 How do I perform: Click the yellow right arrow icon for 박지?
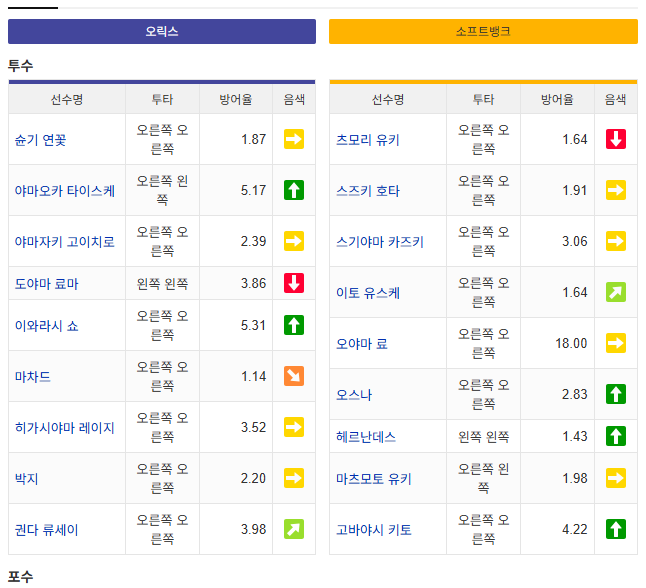click(294, 478)
